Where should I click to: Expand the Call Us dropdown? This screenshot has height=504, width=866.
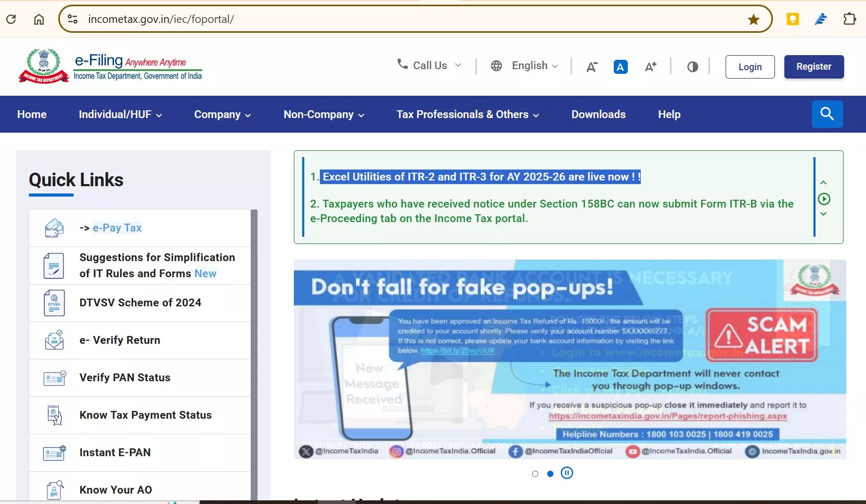tap(429, 66)
